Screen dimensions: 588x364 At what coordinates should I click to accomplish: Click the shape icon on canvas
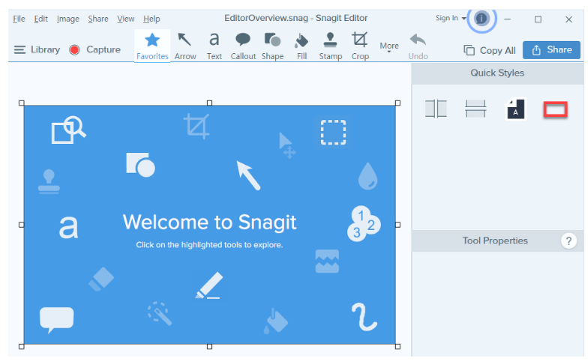point(141,165)
